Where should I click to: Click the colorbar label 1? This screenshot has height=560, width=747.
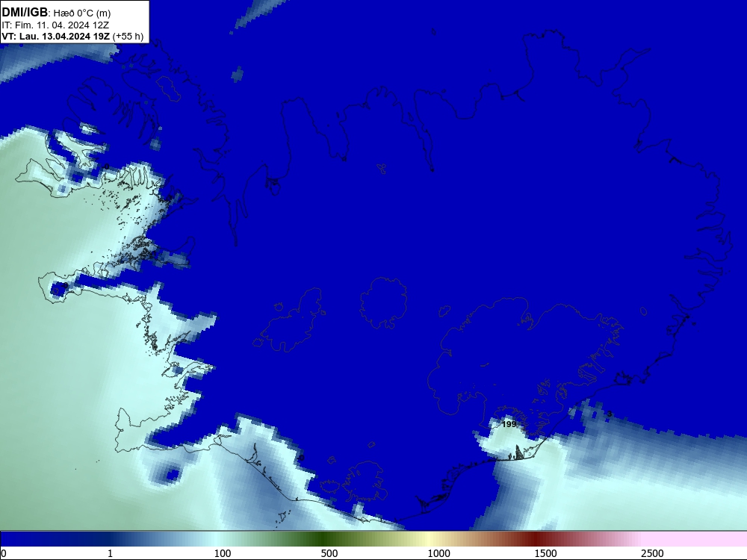click(x=110, y=553)
